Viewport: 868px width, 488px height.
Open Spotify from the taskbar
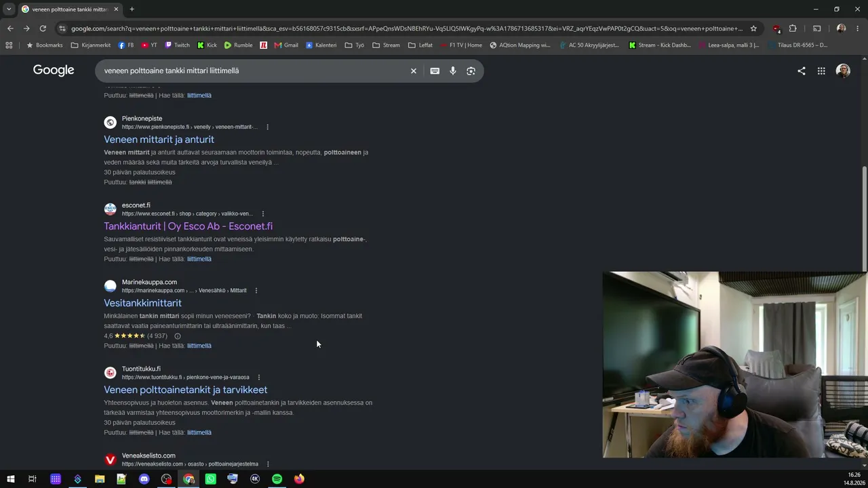(277, 479)
